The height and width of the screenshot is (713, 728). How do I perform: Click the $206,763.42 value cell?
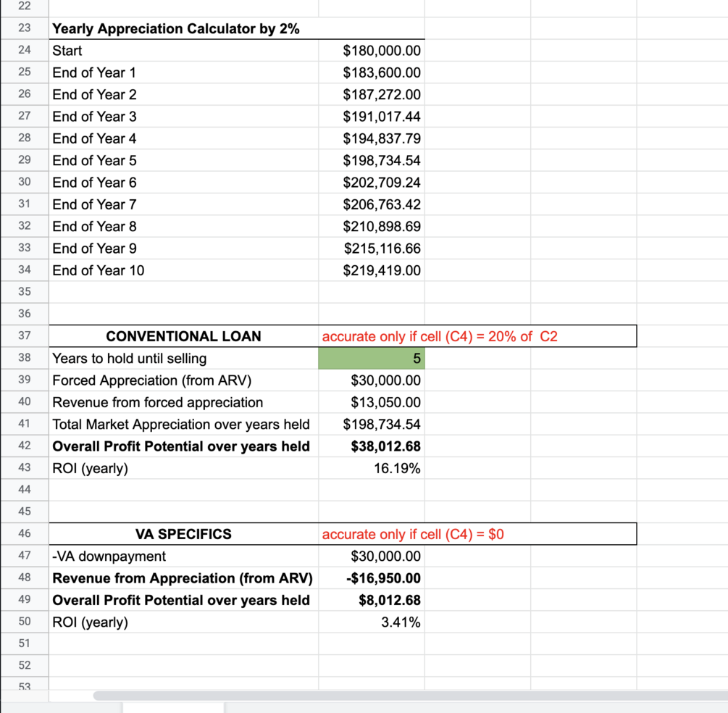(372, 204)
